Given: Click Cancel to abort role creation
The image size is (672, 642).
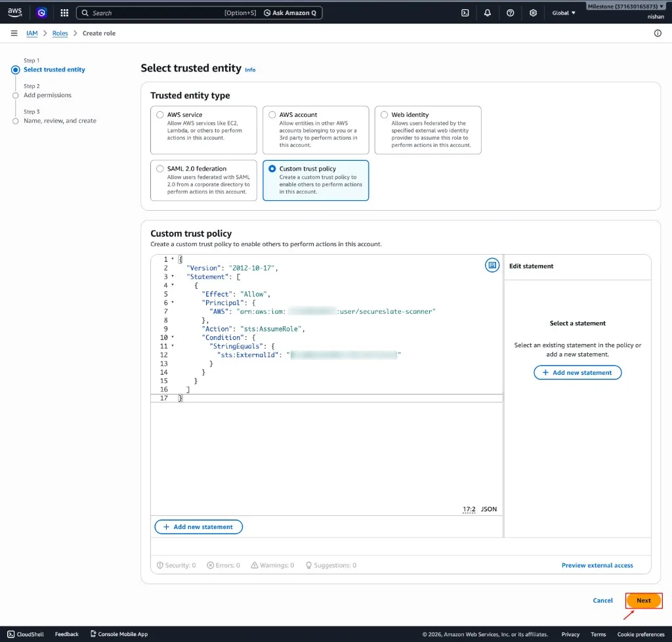Looking at the screenshot, I should click(x=602, y=600).
